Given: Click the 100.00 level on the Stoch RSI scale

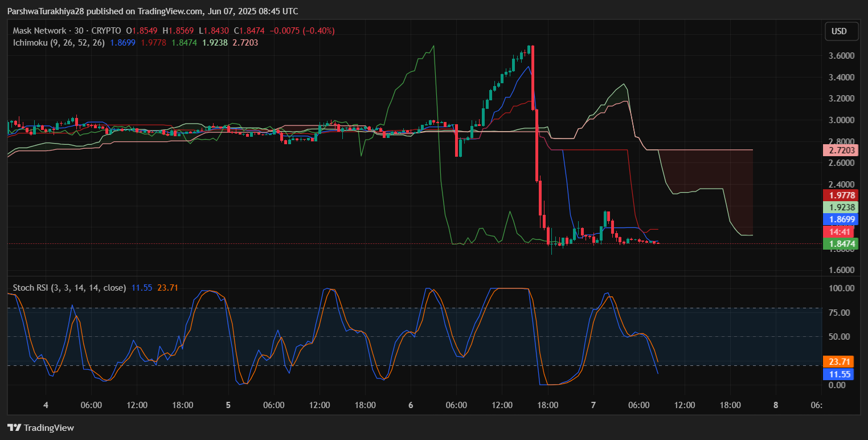Looking at the screenshot, I should (x=841, y=288).
